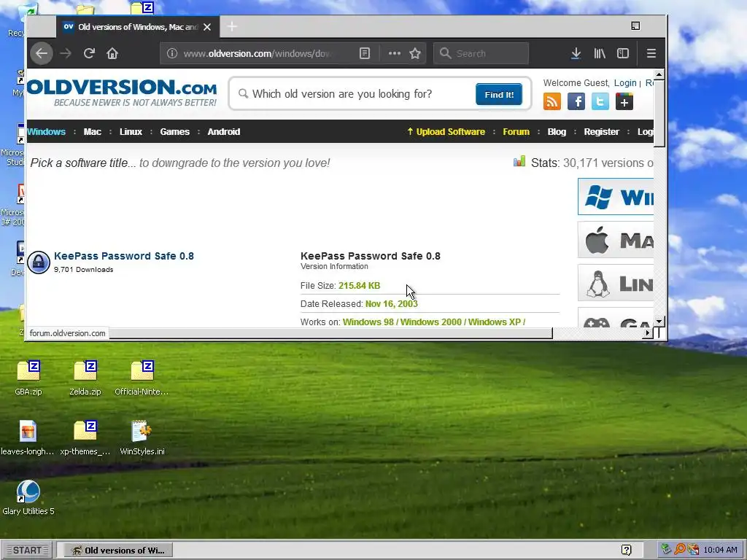Open the Android nav menu item
This screenshot has height=560, width=747.
224,132
